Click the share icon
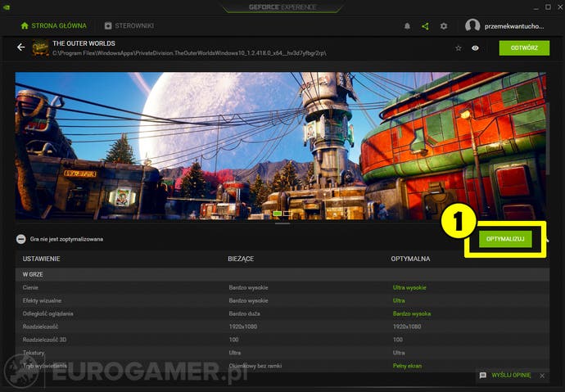 tap(426, 26)
